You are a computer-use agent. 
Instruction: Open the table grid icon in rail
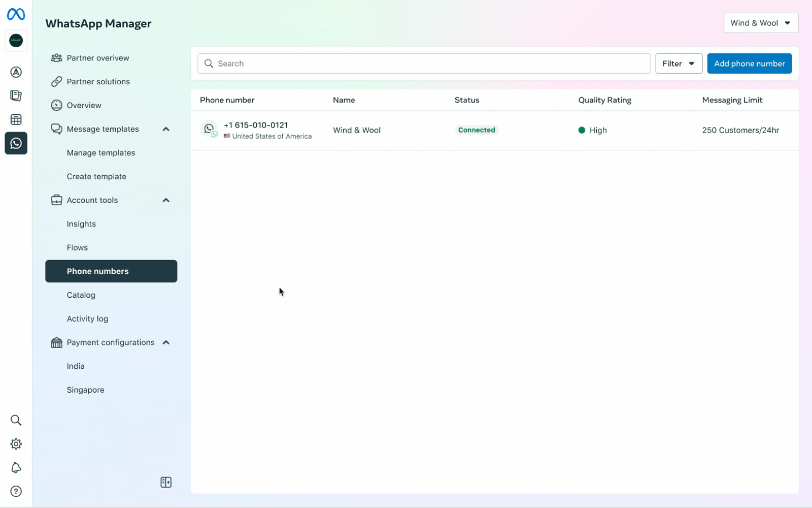point(16,119)
